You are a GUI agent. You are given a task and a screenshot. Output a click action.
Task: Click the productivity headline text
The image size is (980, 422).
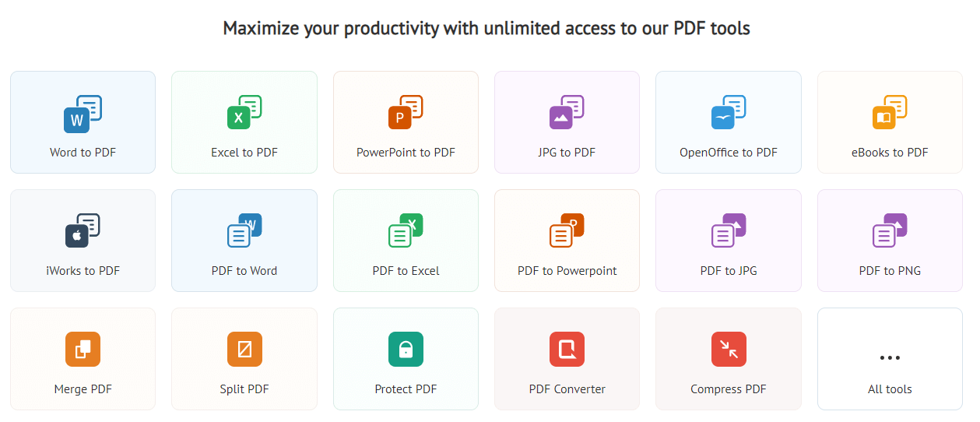click(x=486, y=29)
